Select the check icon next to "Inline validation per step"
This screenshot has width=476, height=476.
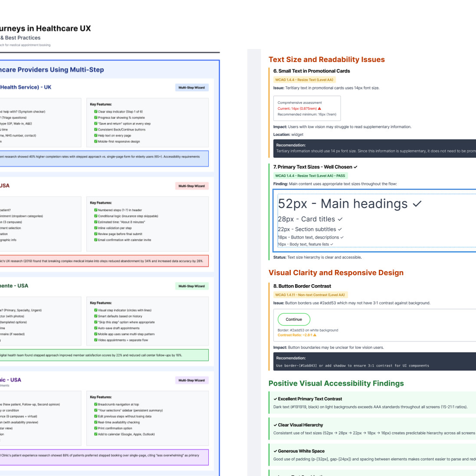tap(95, 228)
